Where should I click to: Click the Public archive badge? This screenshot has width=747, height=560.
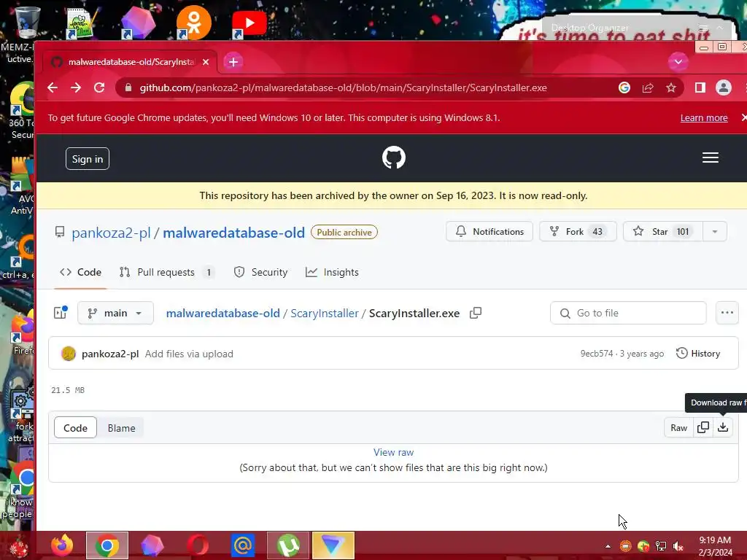click(344, 232)
